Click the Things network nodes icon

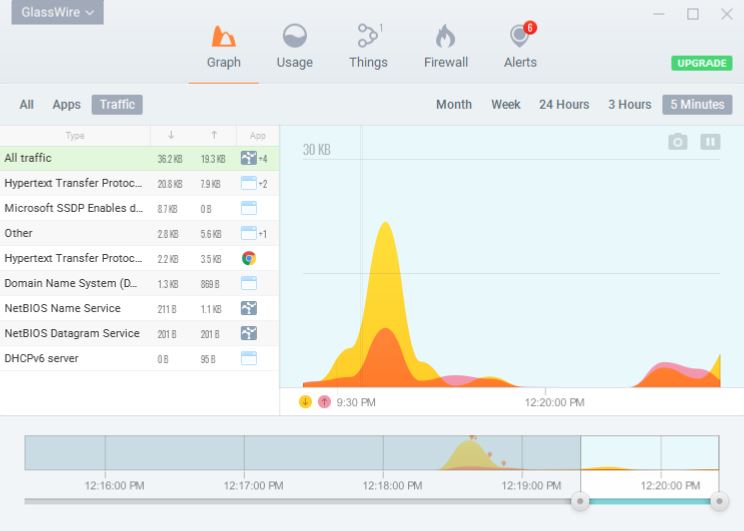click(368, 36)
